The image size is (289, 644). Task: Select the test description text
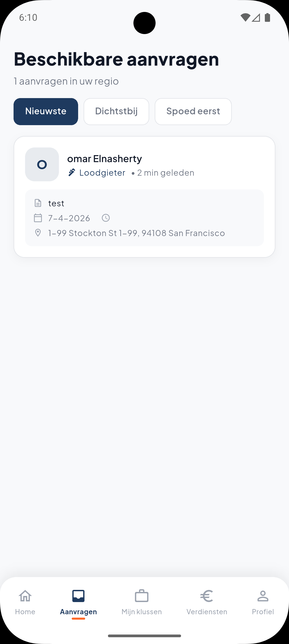point(56,203)
